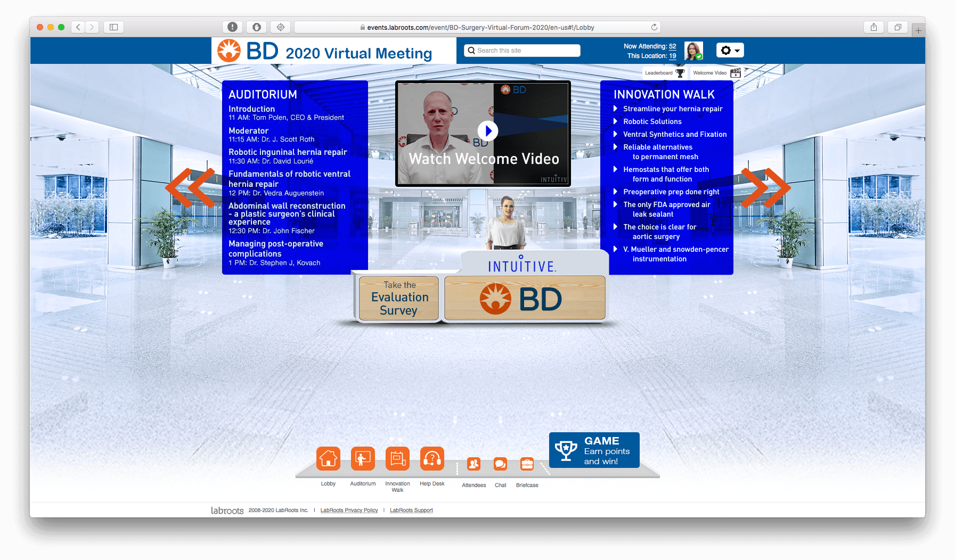Show Safari tab overview
The width and height of the screenshot is (955, 560).
897,27
